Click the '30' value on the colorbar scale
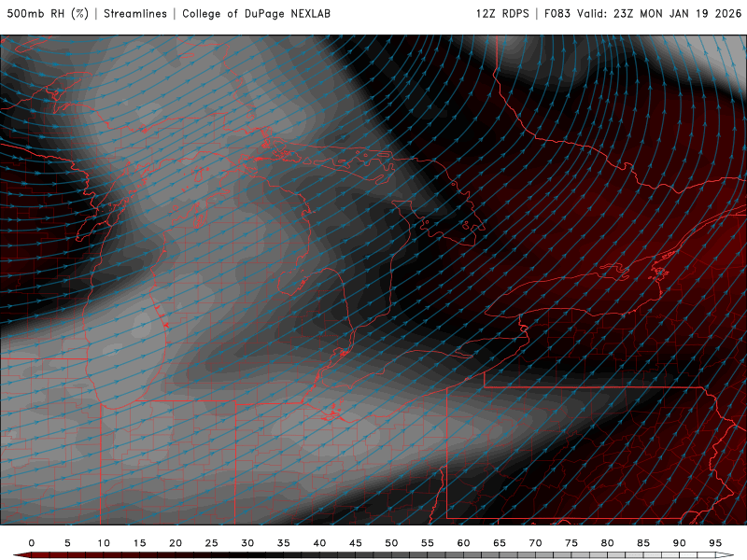 coord(247,543)
